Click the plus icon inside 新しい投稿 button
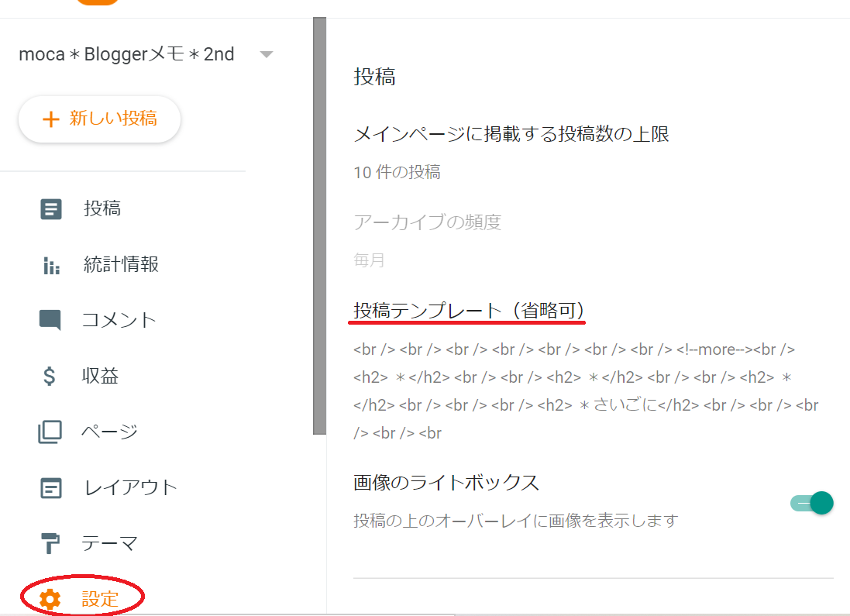The width and height of the screenshot is (850, 616). tap(50, 119)
